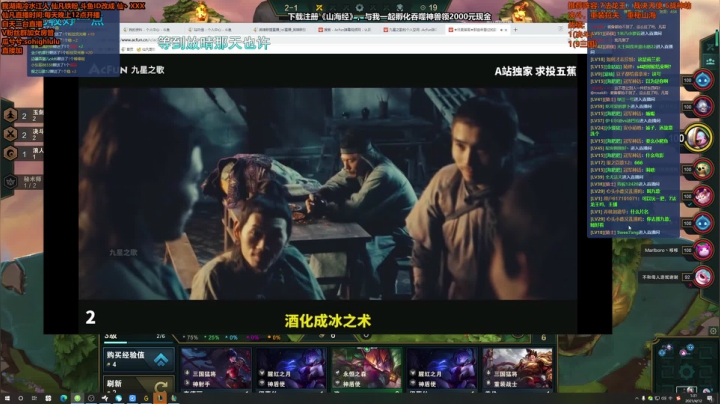Click the round timer showing 19
Image resolution: width=720 pixels, height=404 pixels.
(x=429, y=7)
